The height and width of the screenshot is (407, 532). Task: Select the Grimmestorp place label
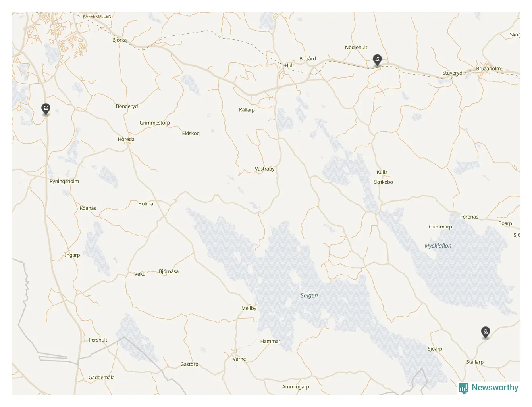click(x=154, y=123)
